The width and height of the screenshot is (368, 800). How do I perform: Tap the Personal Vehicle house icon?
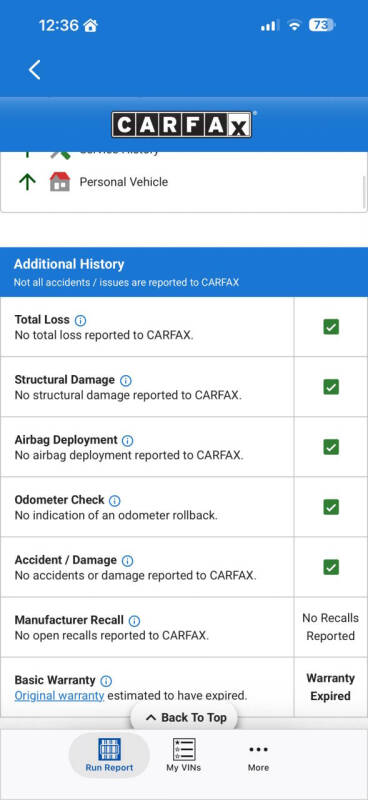pos(60,182)
